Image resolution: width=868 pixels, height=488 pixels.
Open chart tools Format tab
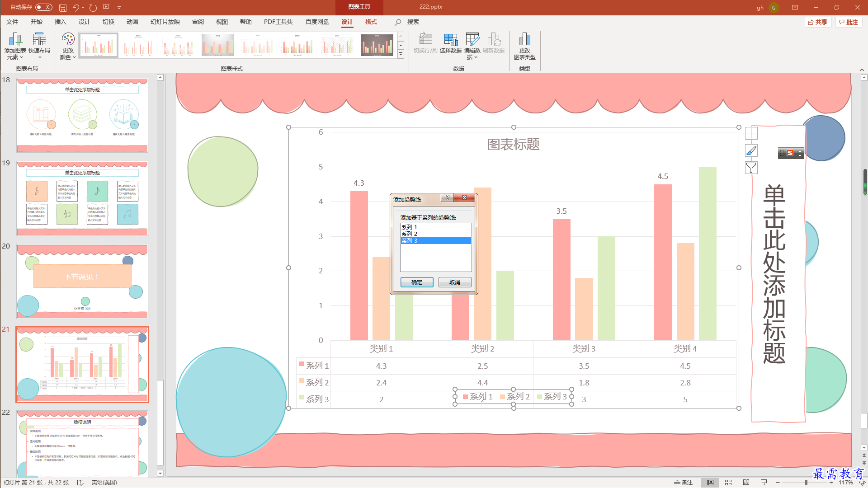click(371, 22)
